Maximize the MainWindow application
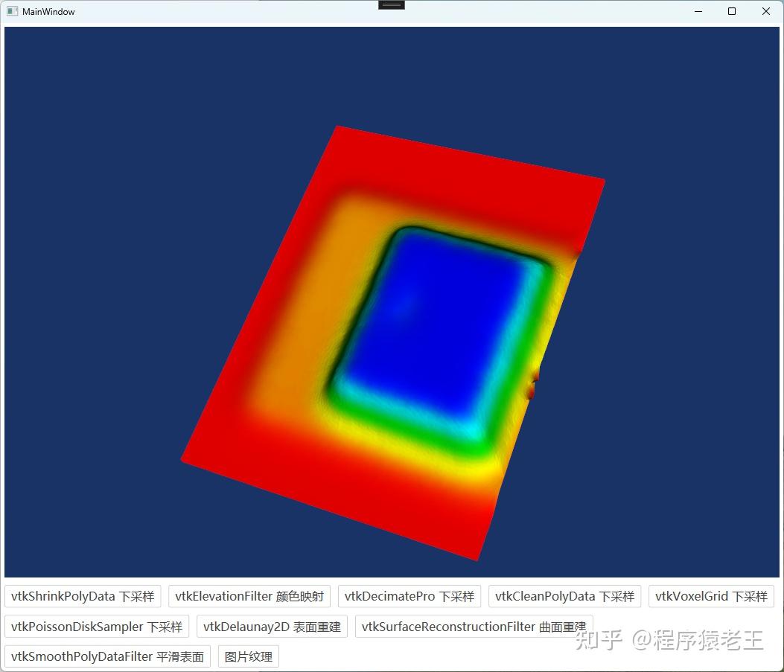 tap(732, 11)
